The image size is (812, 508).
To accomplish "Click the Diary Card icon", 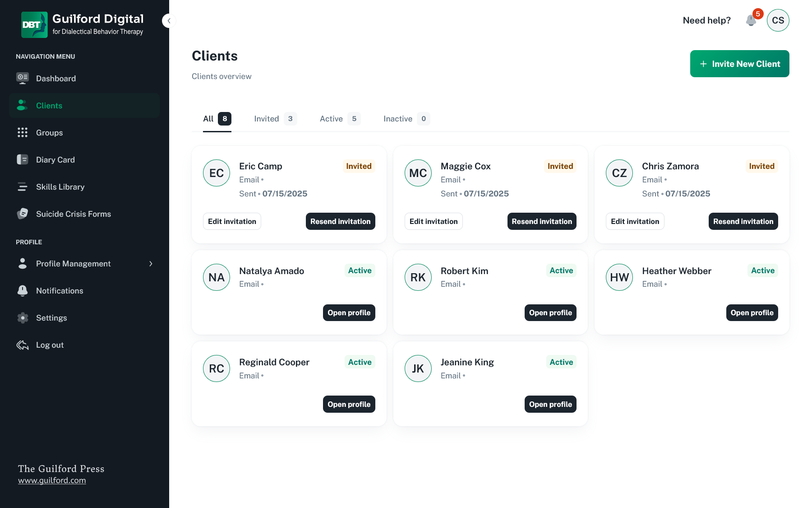I will coord(23,159).
